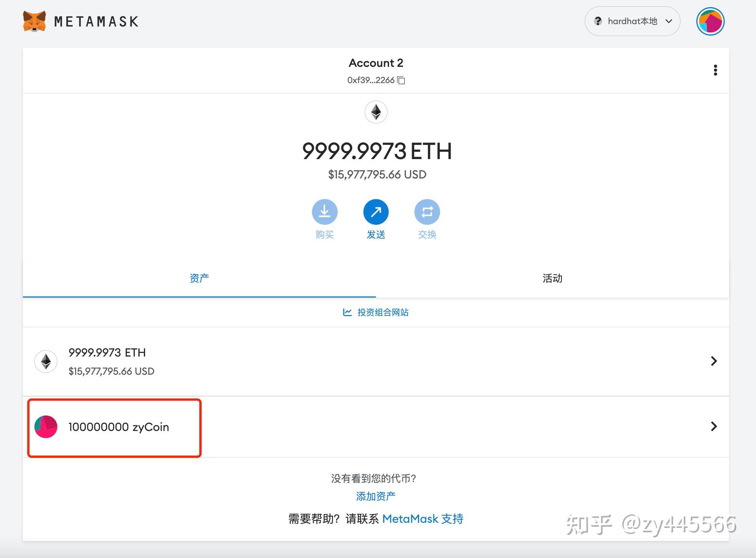
Task: Click the 9999.9973 ETH main balance
Action: coord(377,151)
